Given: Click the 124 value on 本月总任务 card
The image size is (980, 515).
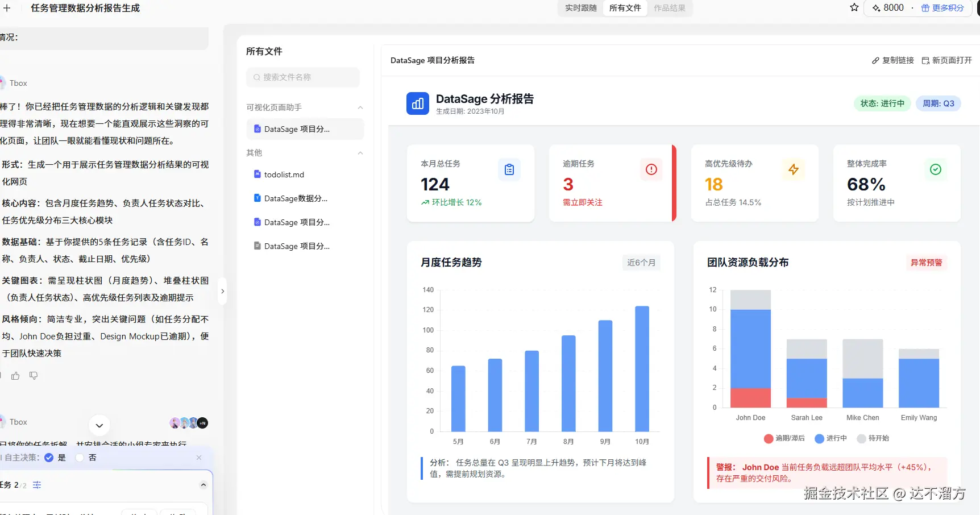Looking at the screenshot, I should tap(435, 184).
